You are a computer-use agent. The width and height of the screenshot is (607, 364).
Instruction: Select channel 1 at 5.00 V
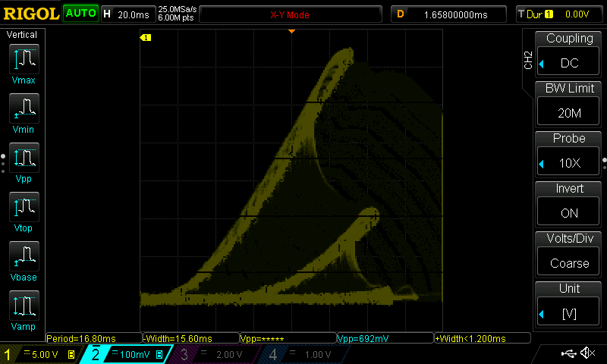click(41, 354)
